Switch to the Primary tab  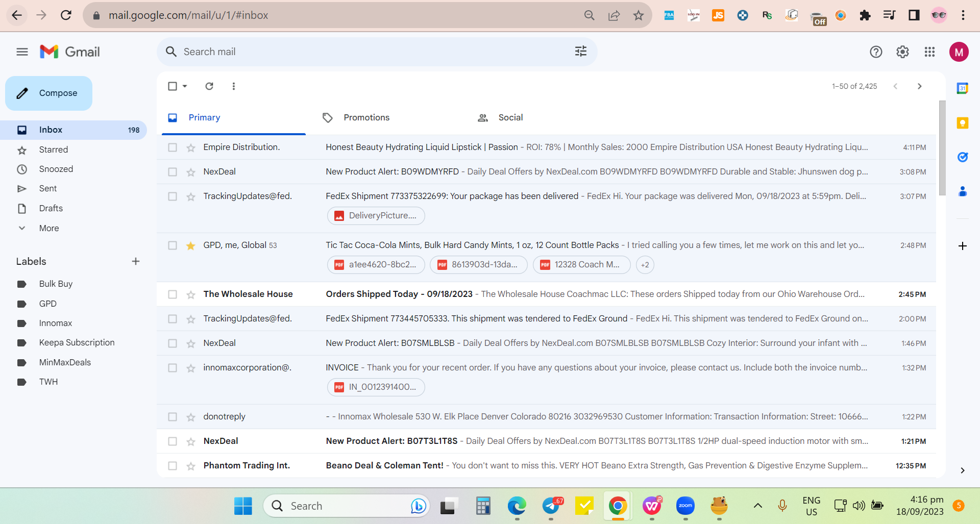click(234, 118)
